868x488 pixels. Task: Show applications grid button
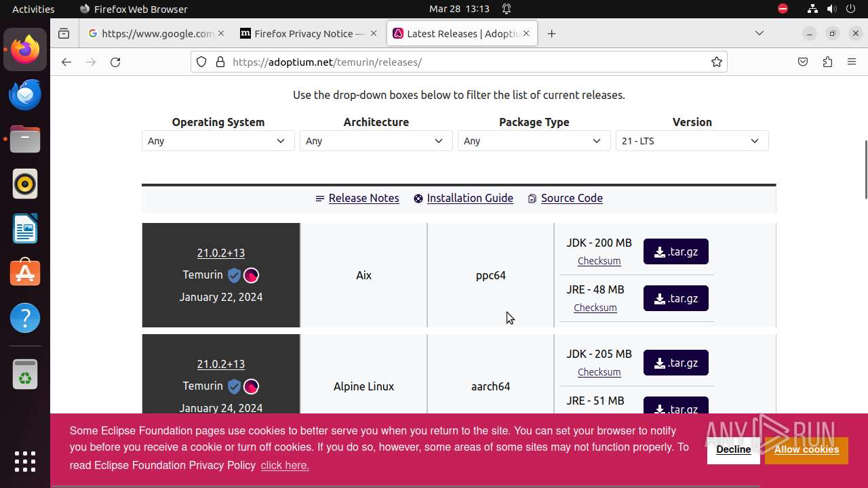click(25, 462)
